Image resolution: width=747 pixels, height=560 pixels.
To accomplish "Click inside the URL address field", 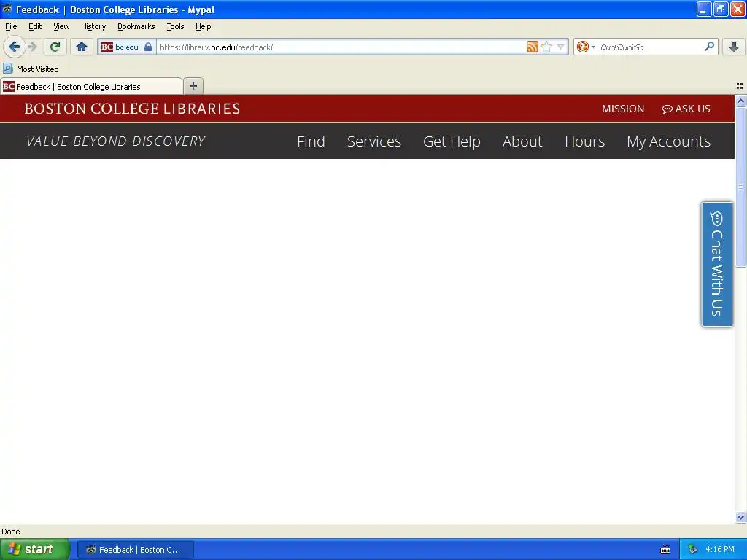I will point(341,47).
